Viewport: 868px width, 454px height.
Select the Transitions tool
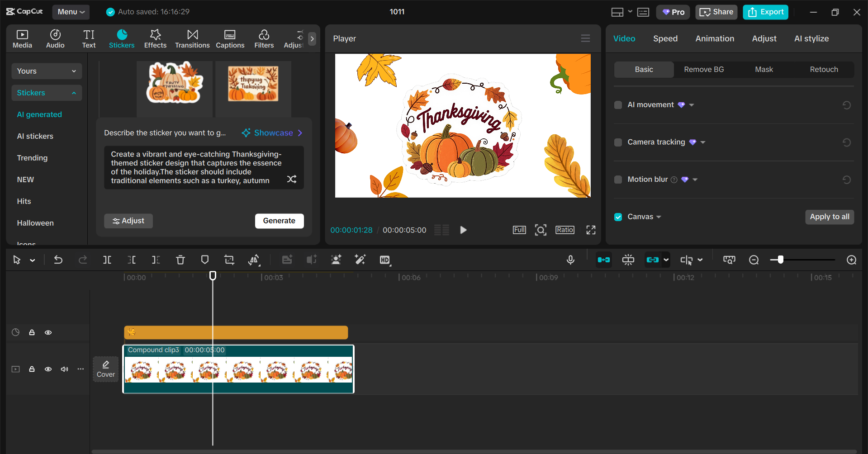(x=192, y=38)
